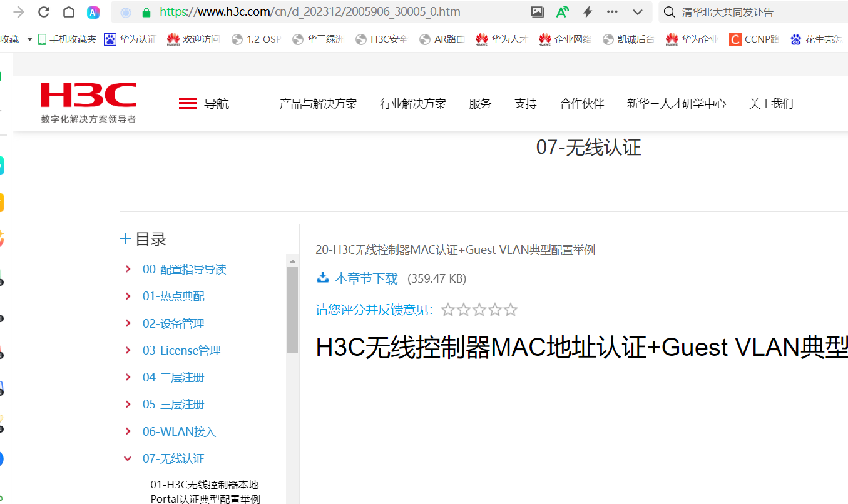Rate the page one star
Screen dimensions: 848x504
click(x=447, y=310)
